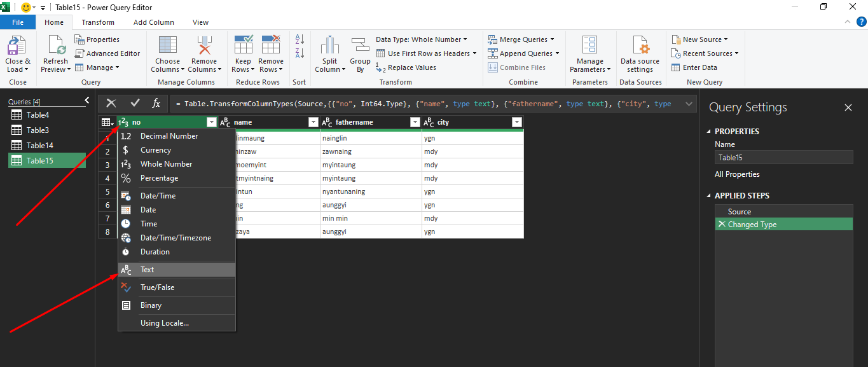Choose Duration data type
This screenshot has width=868, height=367.
tap(177, 252)
